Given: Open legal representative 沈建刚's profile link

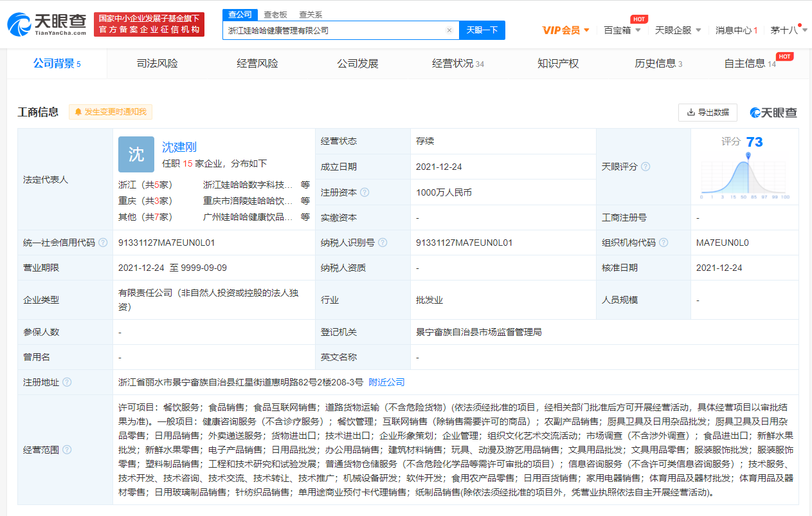Looking at the screenshot, I should tap(179, 147).
